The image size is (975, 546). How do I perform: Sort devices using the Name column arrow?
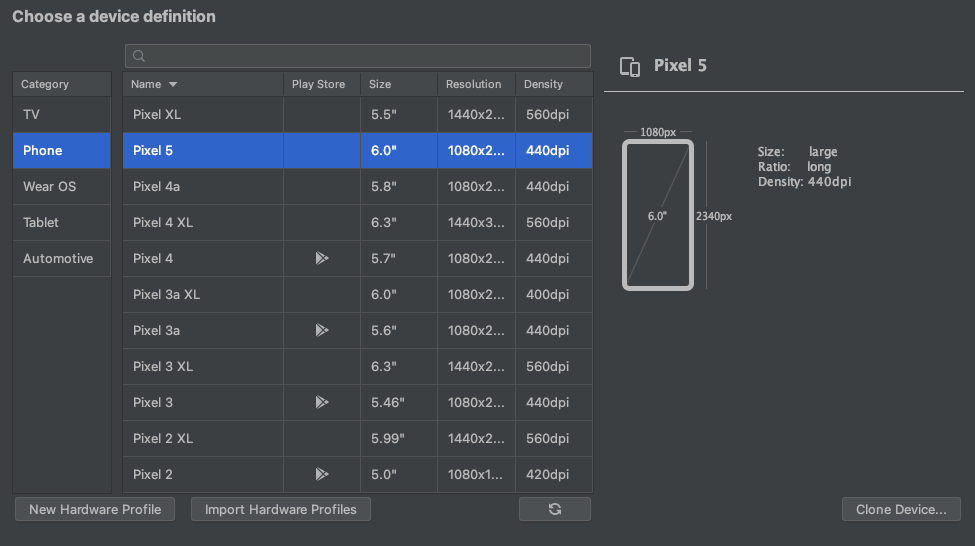(x=173, y=84)
